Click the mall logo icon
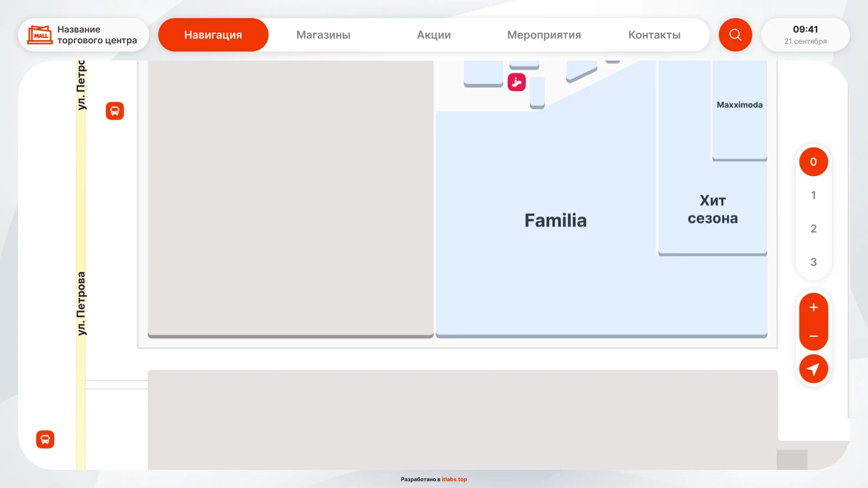The width and height of the screenshot is (868, 488). (x=40, y=35)
